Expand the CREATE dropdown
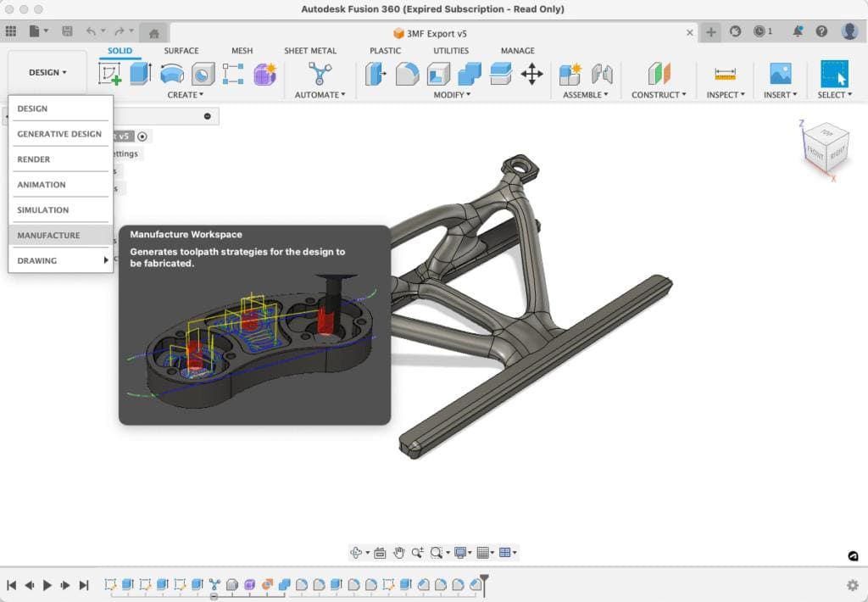Screen dimensions: 868x602 pyautogui.click(x=186, y=95)
